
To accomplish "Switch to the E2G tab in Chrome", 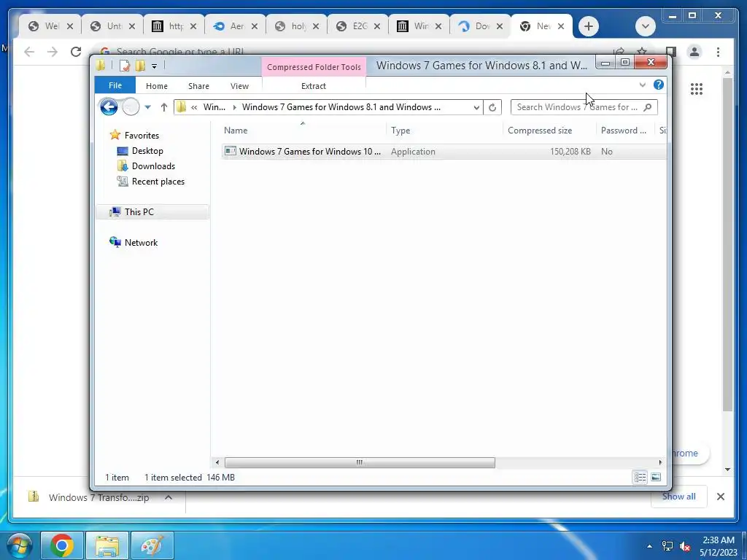I will tap(357, 26).
